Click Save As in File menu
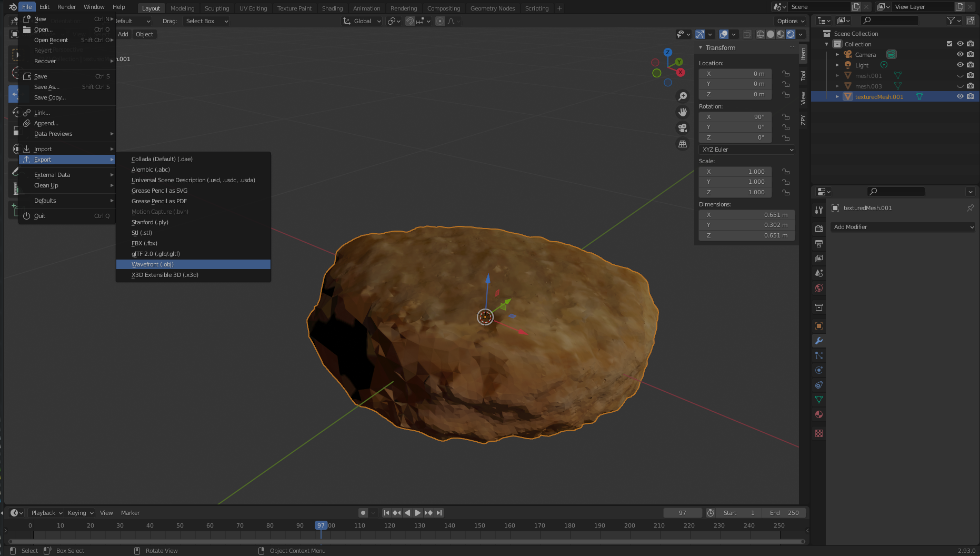 [47, 87]
